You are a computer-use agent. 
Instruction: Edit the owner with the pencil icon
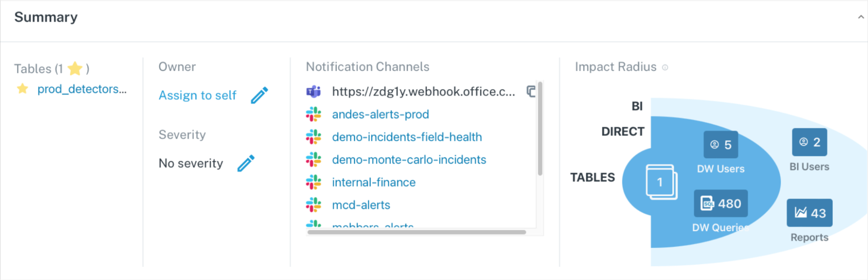tap(259, 95)
